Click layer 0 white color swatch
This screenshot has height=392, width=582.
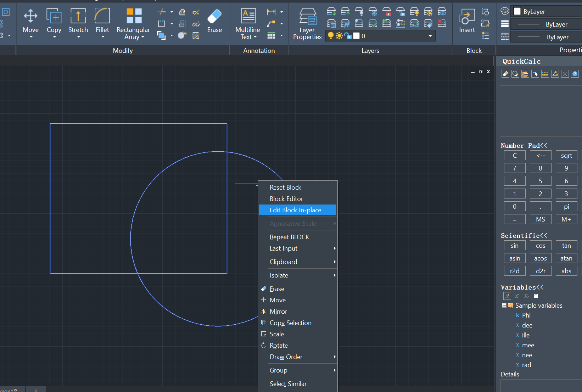[356, 36]
